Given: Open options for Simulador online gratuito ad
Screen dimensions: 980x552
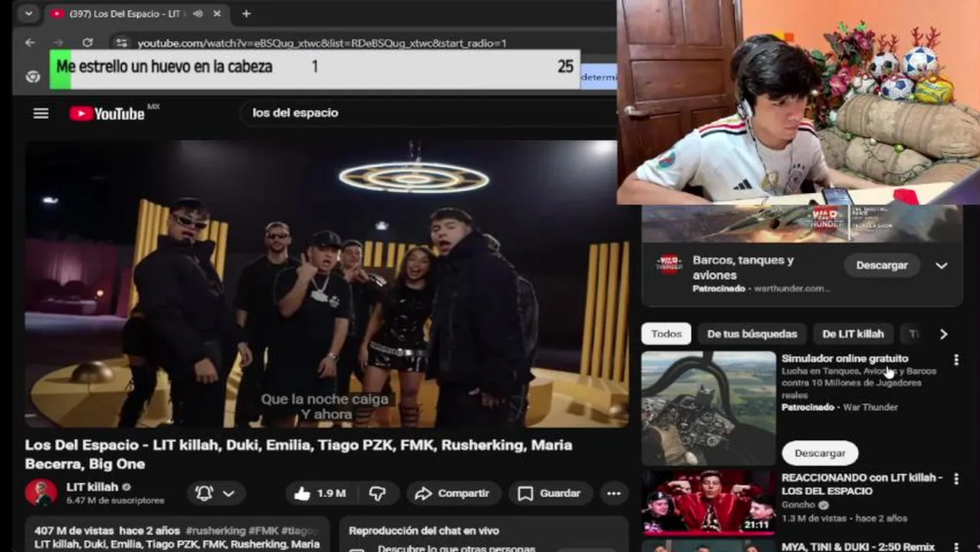Looking at the screenshot, I should tap(955, 360).
